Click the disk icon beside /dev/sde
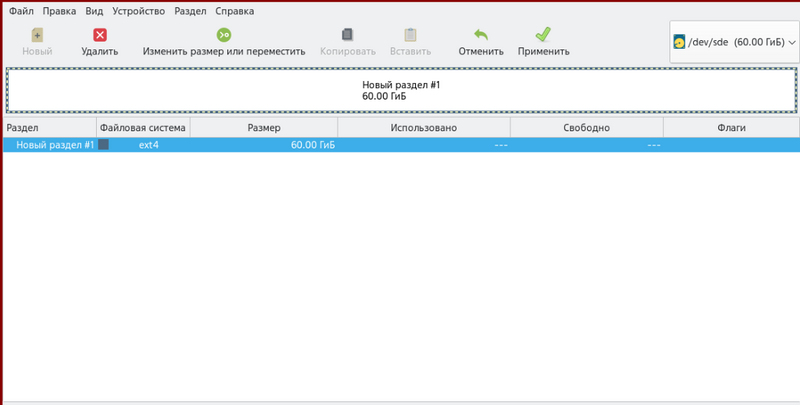 pyautogui.click(x=679, y=43)
